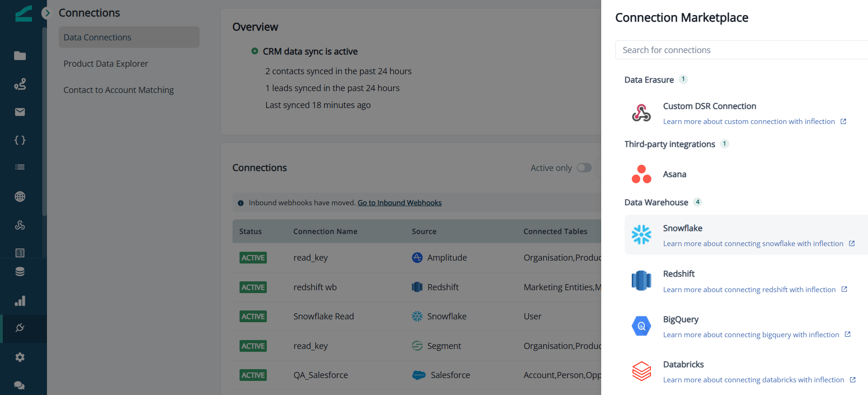Follow the Go to Inbound Webhooks link
Screen dimensions: 868x395
coord(400,203)
